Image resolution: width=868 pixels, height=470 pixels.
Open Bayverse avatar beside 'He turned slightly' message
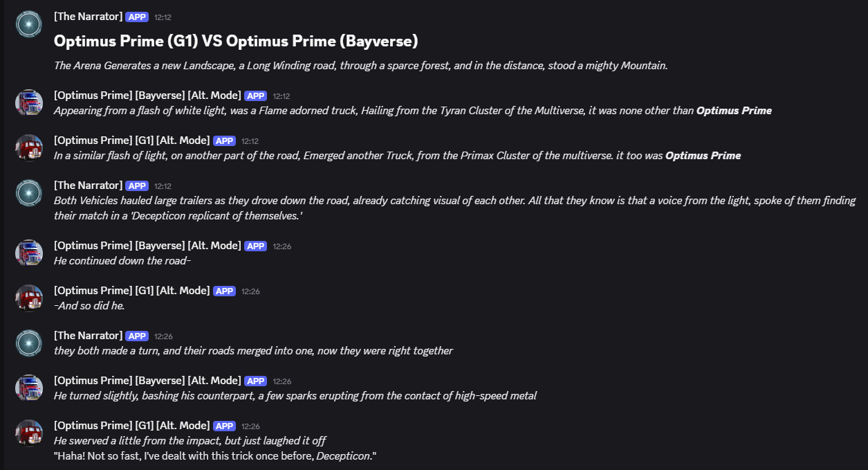(x=29, y=388)
